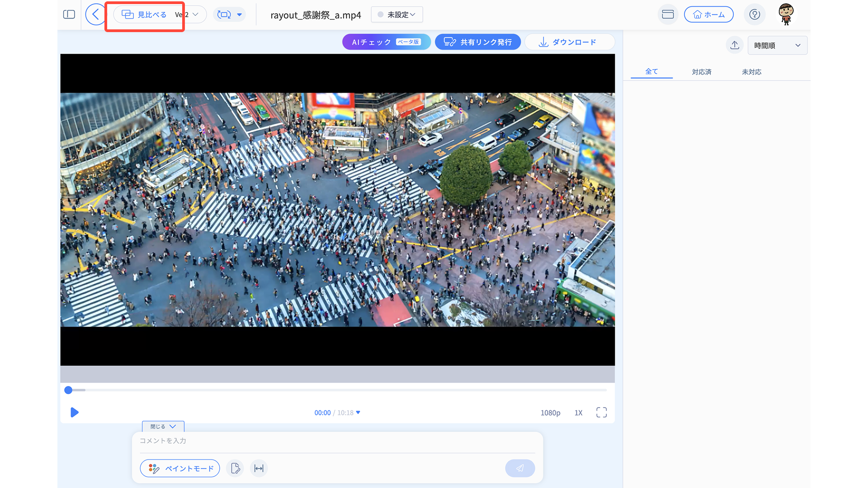This screenshot has height=488, width=868.
Task: Toggle the left sidebar panel icon
Action: tap(69, 14)
